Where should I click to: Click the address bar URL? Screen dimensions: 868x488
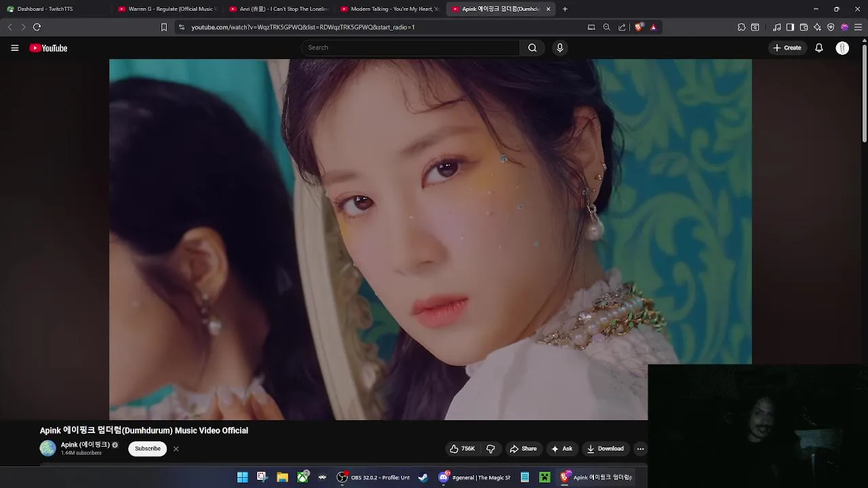tap(303, 27)
